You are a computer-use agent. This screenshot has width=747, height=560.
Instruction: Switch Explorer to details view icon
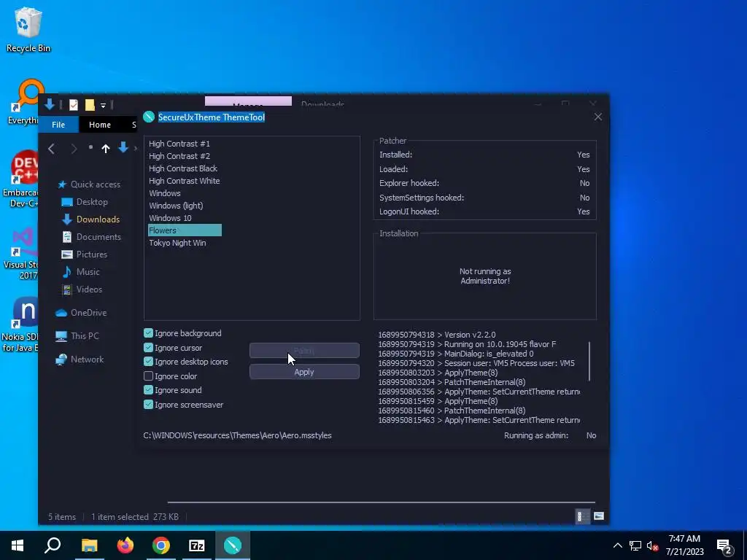[581, 516]
